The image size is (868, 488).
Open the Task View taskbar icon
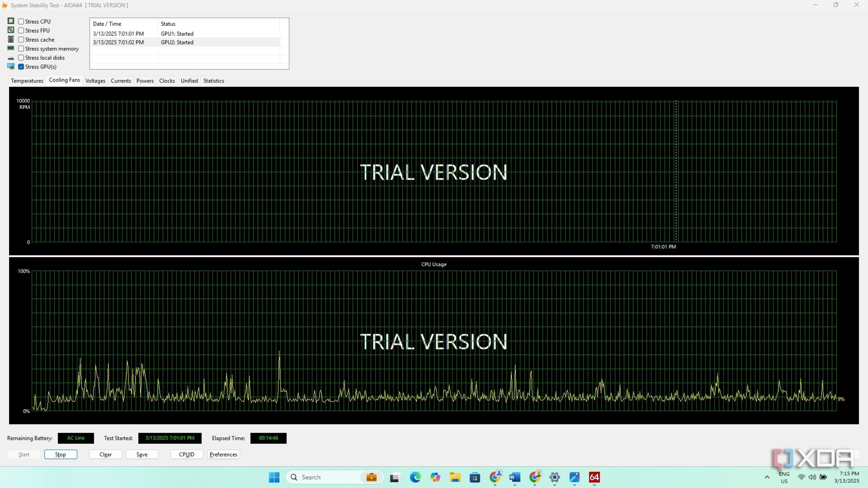(395, 477)
